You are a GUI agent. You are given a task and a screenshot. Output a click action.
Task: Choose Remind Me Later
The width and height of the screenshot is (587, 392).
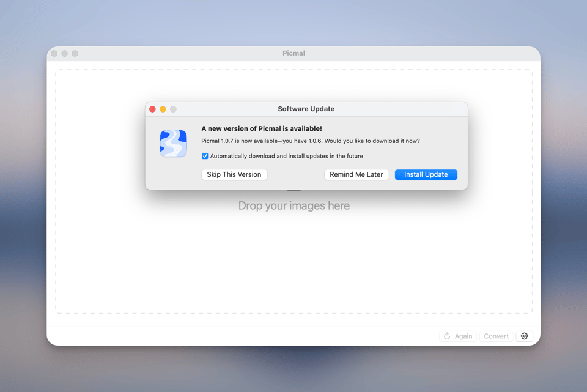(x=356, y=174)
